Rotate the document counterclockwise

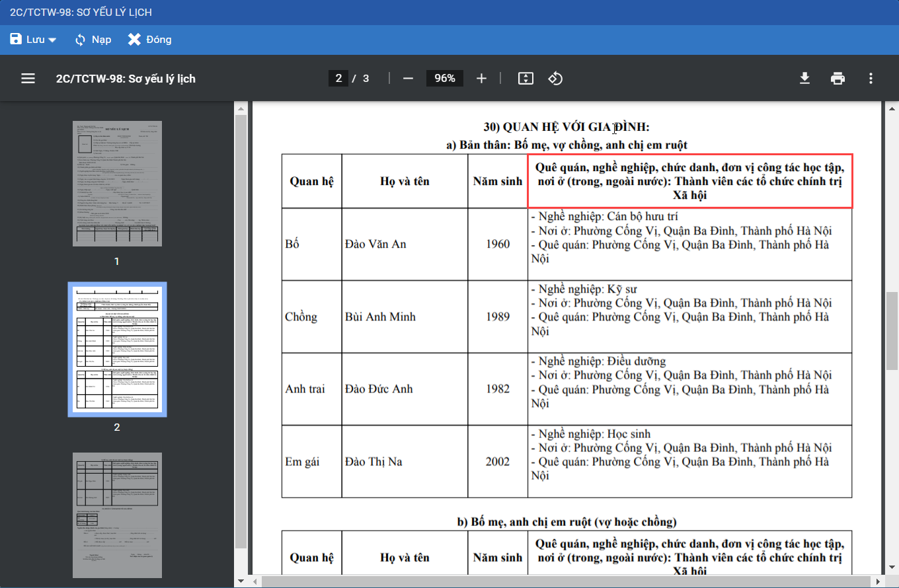pos(555,79)
